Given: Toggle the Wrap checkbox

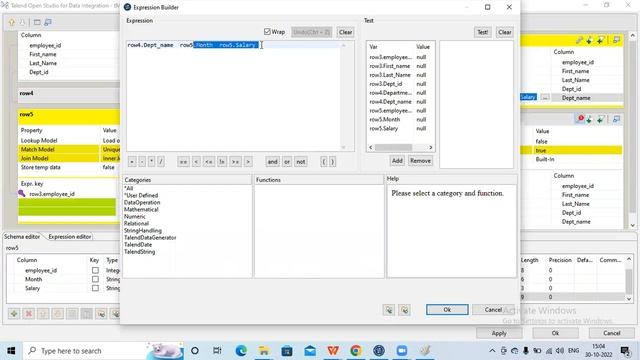Looking at the screenshot, I should 267,32.
